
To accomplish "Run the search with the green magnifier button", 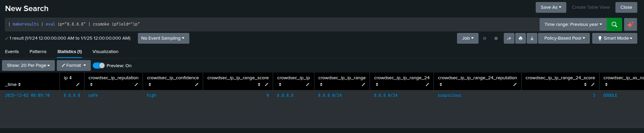I will click(x=614, y=25).
